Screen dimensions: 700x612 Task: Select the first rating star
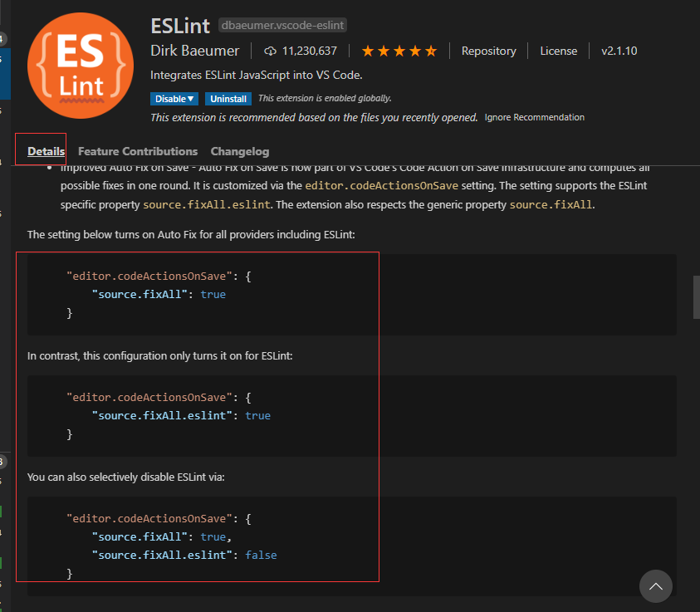368,51
